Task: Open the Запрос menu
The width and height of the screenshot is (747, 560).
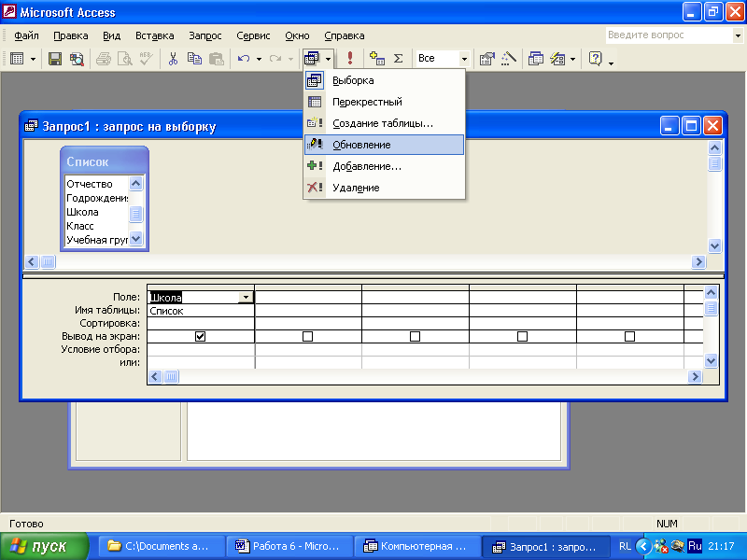Action: pyautogui.click(x=204, y=35)
